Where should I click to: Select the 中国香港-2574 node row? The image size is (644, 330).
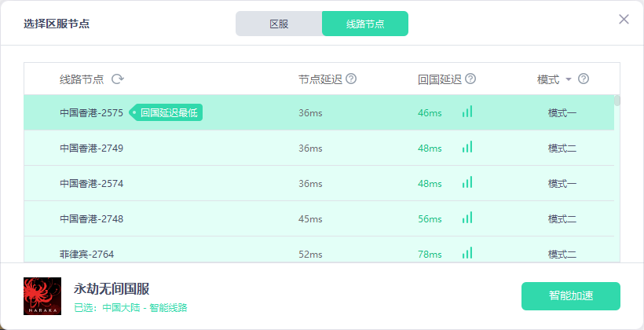[x=91, y=184]
